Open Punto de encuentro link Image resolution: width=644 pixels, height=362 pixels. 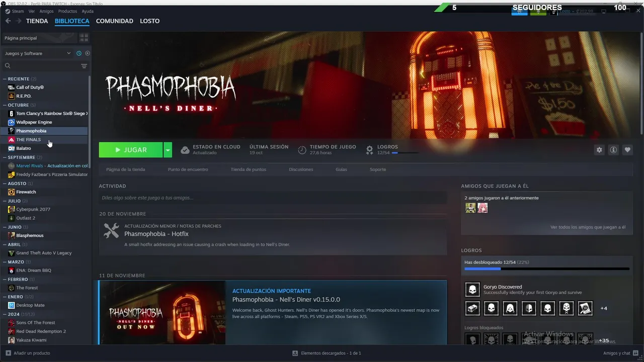coord(188,169)
